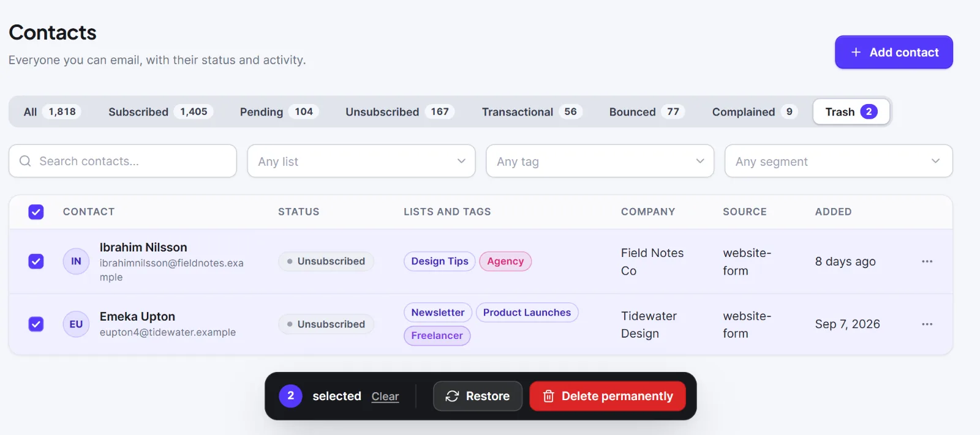
Task: Click the Sep 7, 2026 date
Action: tap(848, 324)
